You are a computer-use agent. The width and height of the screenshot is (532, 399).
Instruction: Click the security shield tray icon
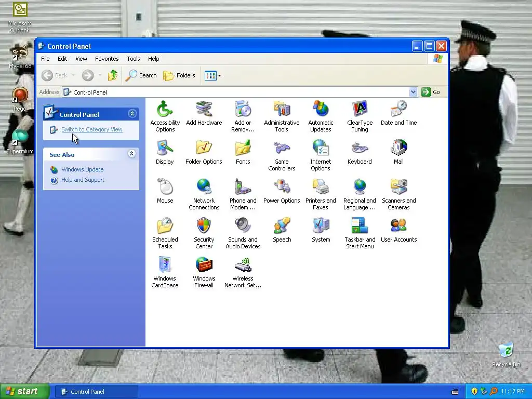pos(474,392)
